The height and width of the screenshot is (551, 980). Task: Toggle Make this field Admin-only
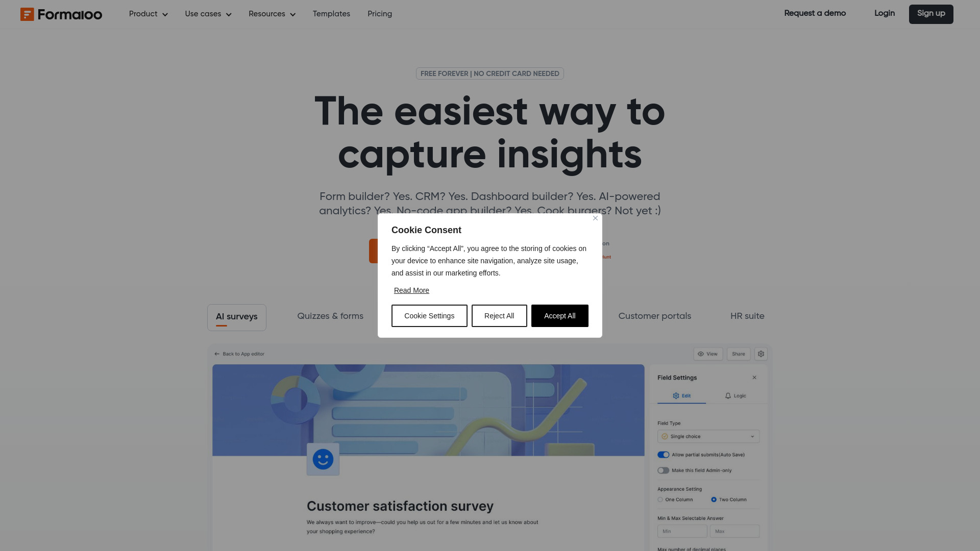(663, 470)
